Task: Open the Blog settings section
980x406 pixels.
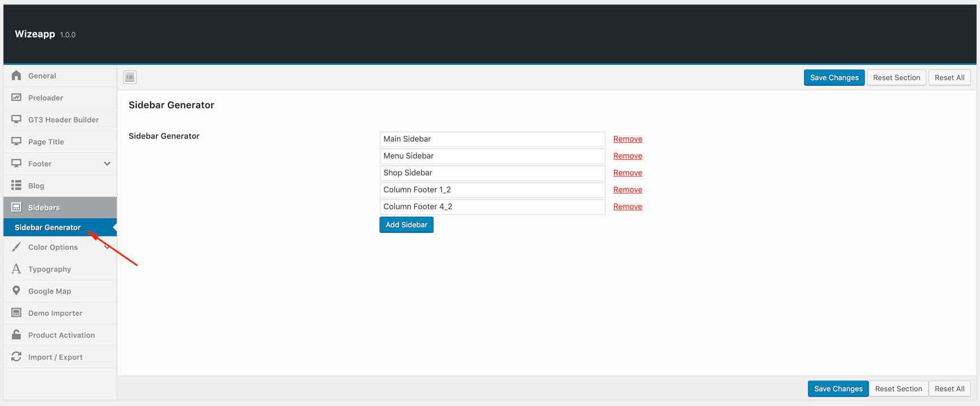Action: coord(60,186)
